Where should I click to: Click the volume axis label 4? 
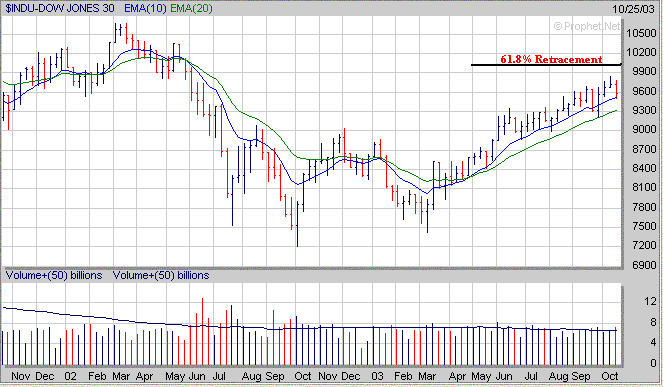click(x=653, y=342)
